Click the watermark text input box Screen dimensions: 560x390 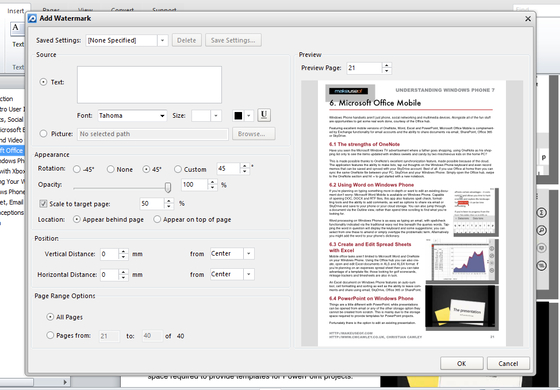(x=149, y=85)
